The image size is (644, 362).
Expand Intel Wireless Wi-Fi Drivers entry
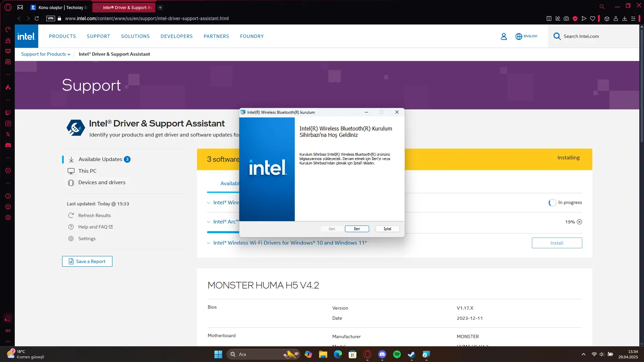point(208,243)
